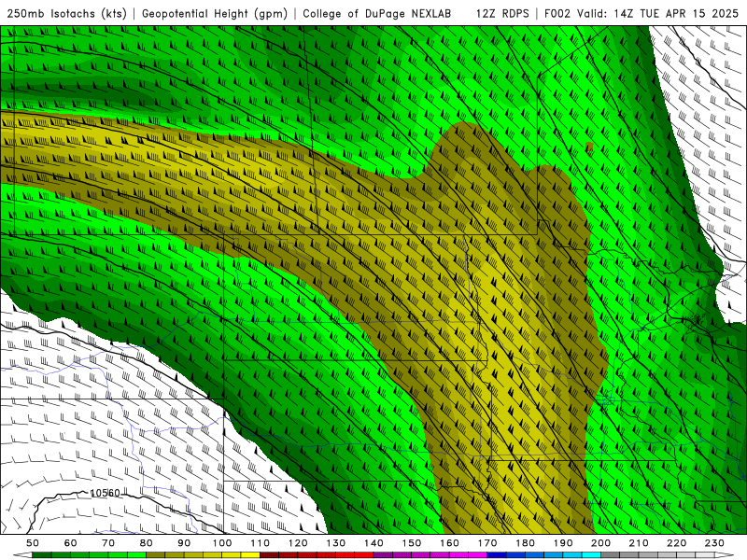The width and height of the screenshot is (747, 560).
Task: Click the 190 kt legend label
Action: (x=563, y=543)
